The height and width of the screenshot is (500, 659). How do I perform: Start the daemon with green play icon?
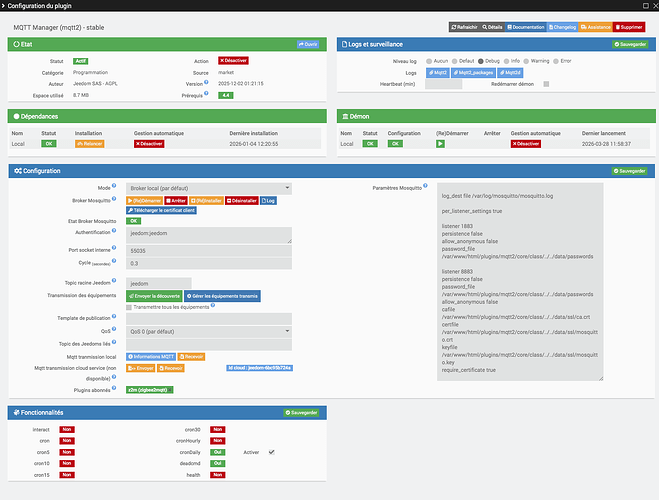tap(440, 144)
